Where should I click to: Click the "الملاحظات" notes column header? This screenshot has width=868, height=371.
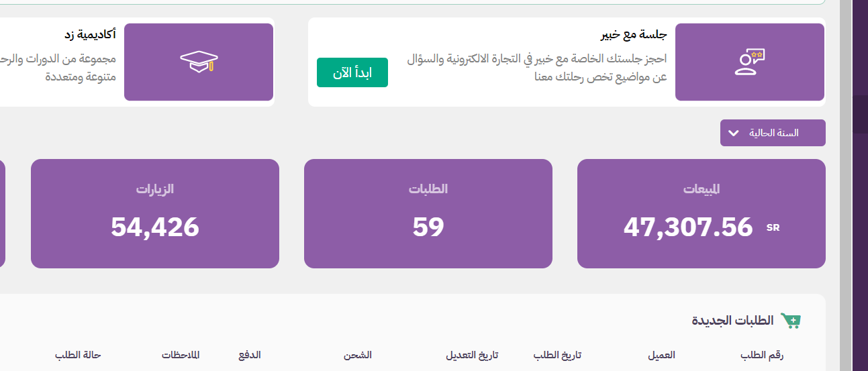[x=181, y=355]
